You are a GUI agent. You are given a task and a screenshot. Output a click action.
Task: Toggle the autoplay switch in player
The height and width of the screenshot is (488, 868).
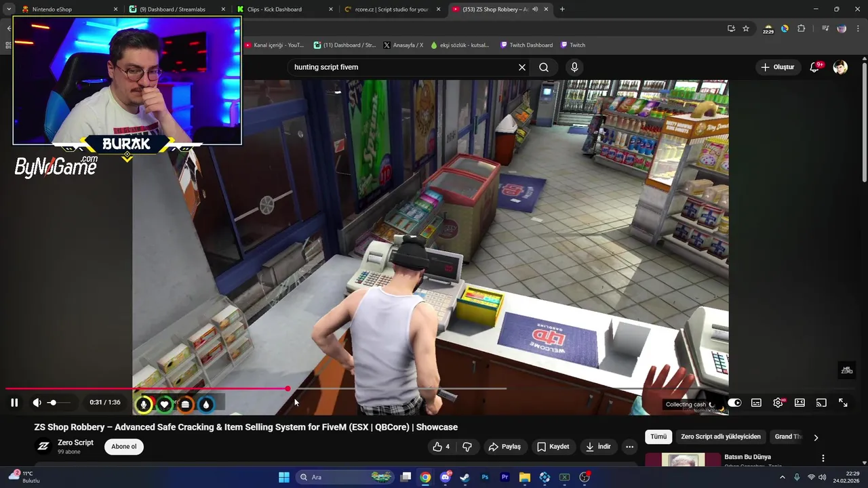click(734, 403)
